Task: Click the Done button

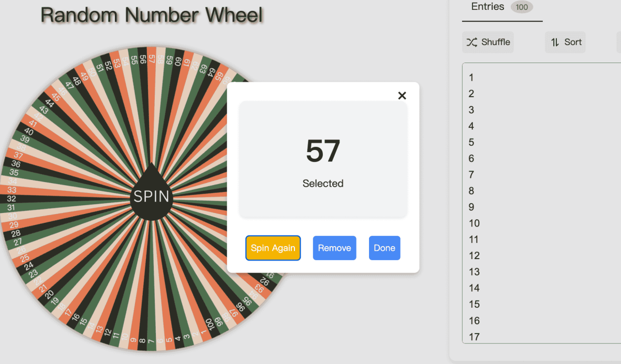Action: pyautogui.click(x=385, y=248)
